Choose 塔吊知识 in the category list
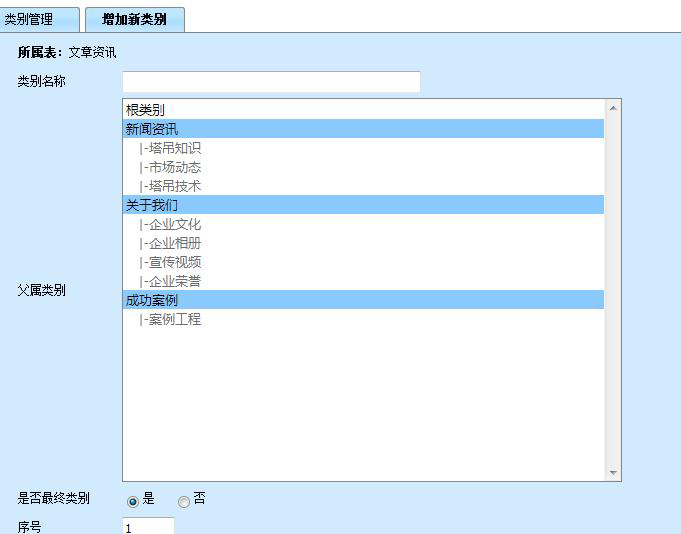Screen dimensions: 681x534 click(x=171, y=148)
